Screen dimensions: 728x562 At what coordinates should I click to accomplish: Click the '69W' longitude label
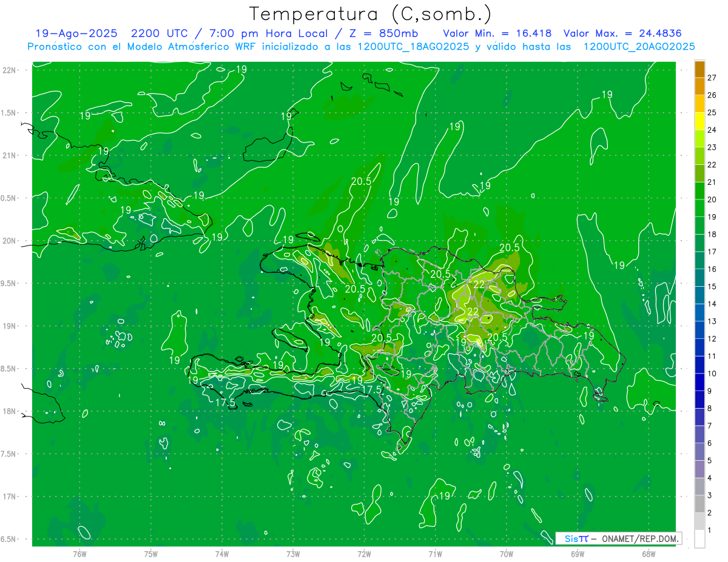(x=577, y=554)
